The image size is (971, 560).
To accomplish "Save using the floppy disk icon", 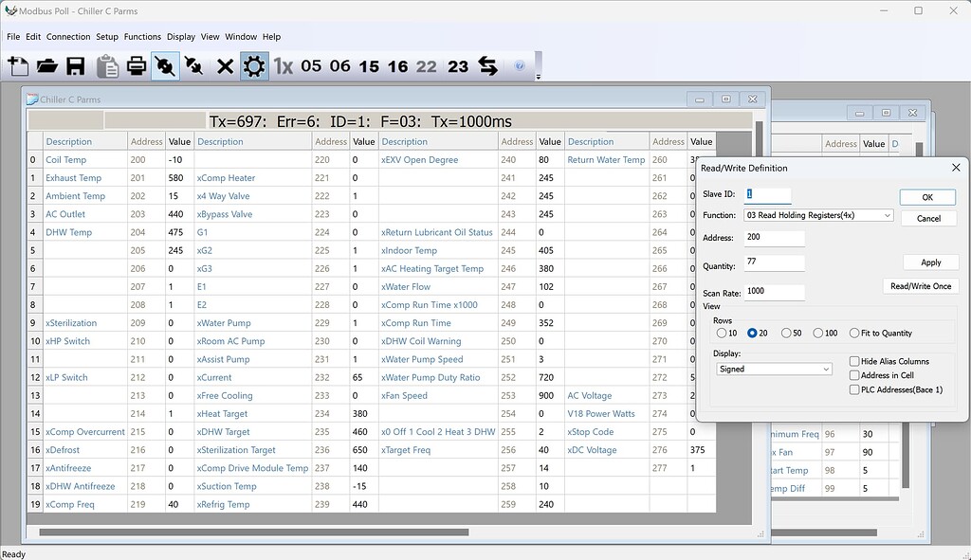I will tap(76, 66).
